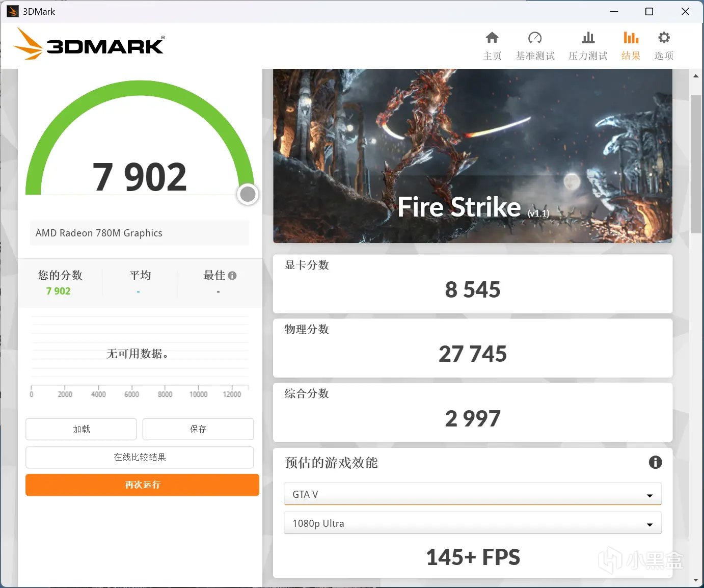Click 在线比较结果 compare online button
Viewport: 704px width, 588px height.
140,457
